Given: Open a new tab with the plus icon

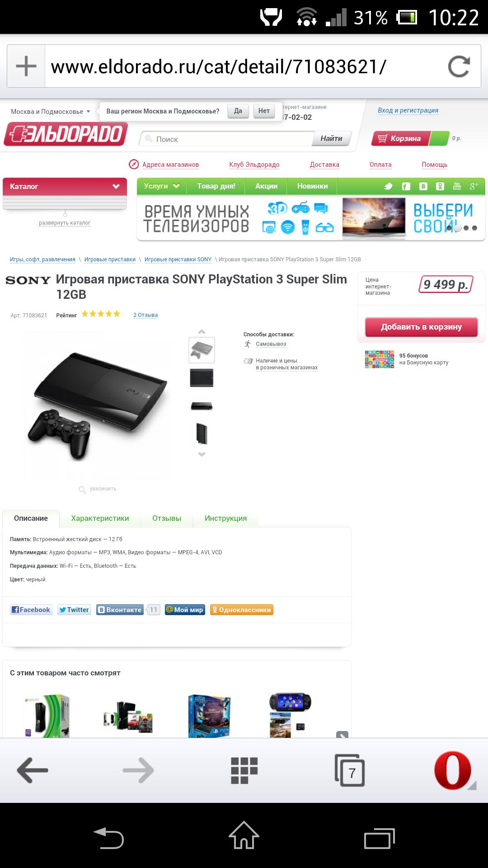Looking at the screenshot, I should pos(26,66).
